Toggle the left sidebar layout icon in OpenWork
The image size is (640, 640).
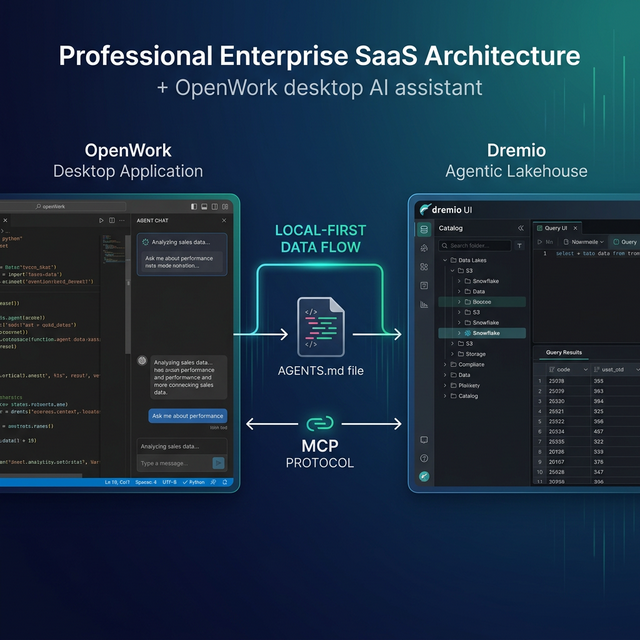pos(192,205)
